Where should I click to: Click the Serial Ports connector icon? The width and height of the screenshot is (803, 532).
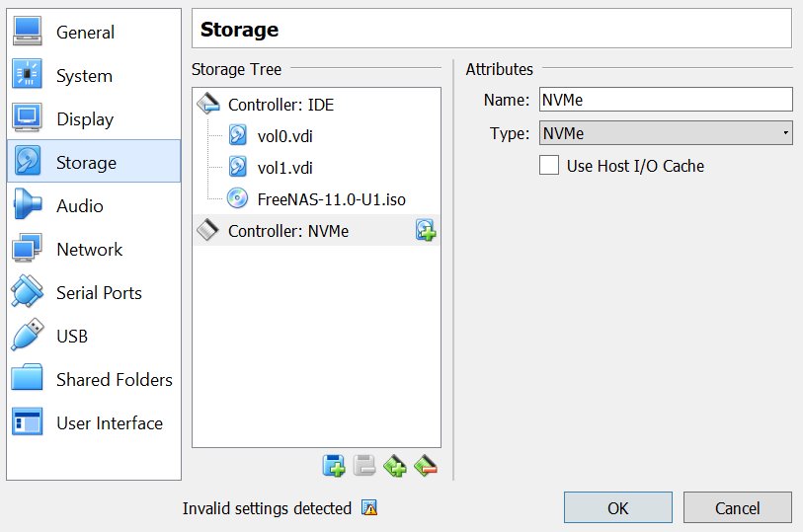tap(27, 291)
